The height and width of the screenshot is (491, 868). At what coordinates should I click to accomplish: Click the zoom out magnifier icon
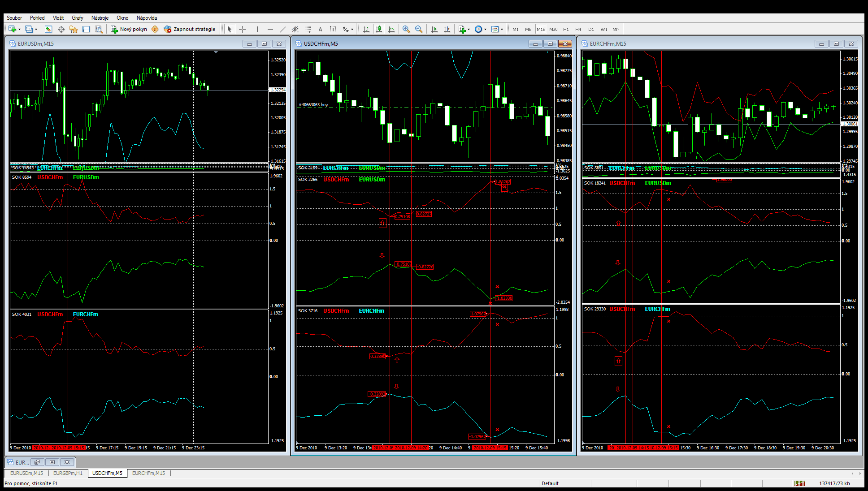pos(419,29)
